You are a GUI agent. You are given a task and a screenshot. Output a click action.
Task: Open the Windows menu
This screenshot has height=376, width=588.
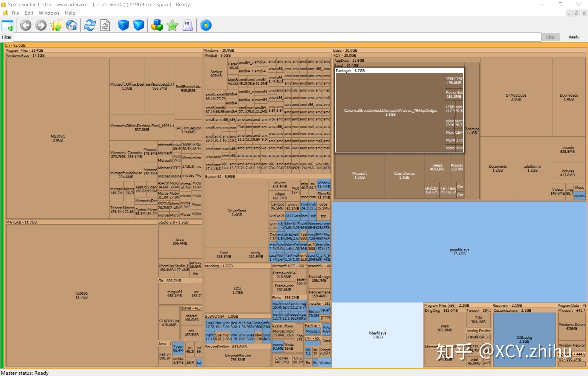pos(49,13)
